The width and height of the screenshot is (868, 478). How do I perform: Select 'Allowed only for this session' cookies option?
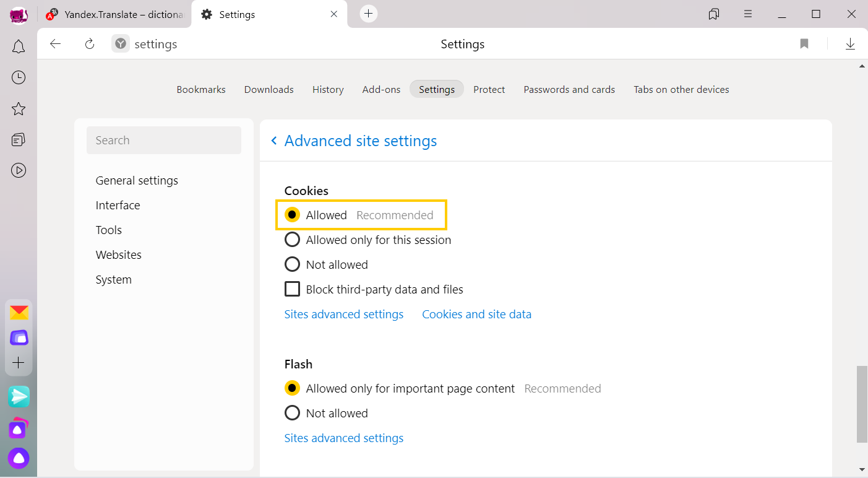coord(292,240)
